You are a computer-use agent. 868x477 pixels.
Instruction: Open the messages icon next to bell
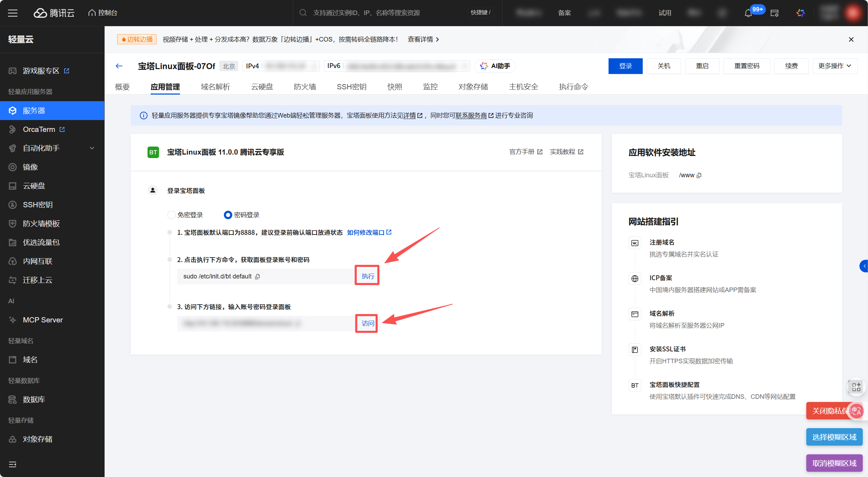(x=775, y=13)
